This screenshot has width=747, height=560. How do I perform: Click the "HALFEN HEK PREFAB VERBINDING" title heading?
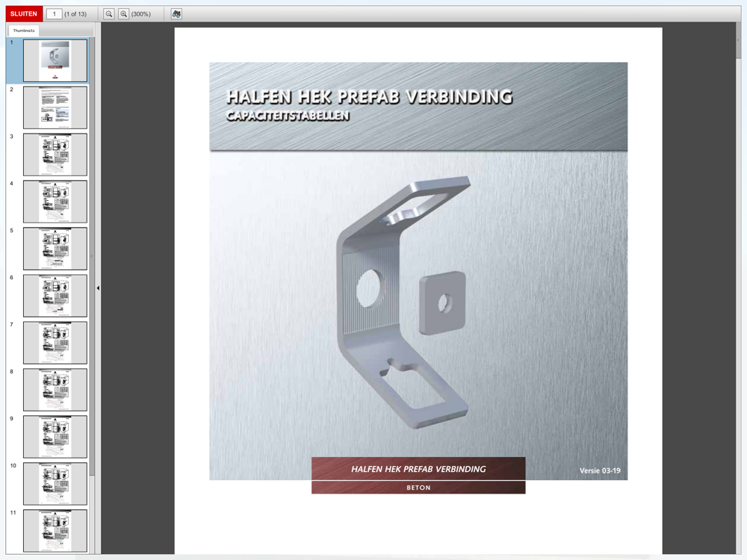pyautogui.click(x=369, y=97)
